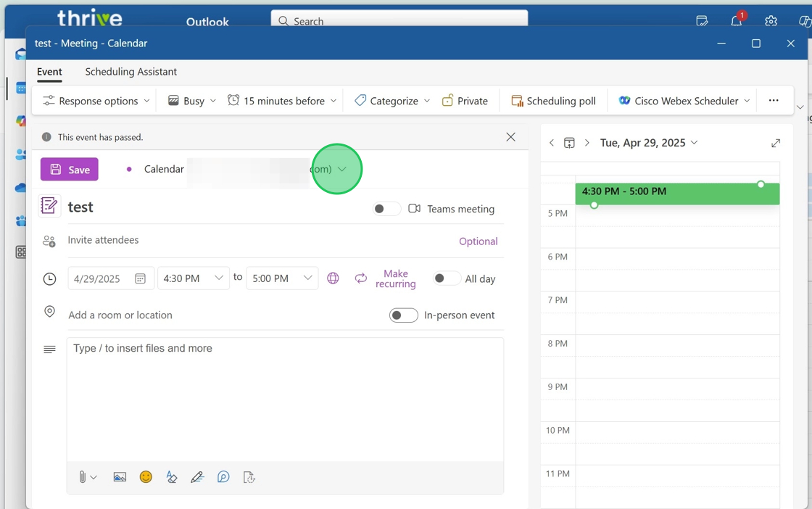Toggle the In-person event switch
The width and height of the screenshot is (812, 509).
click(403, 315)
